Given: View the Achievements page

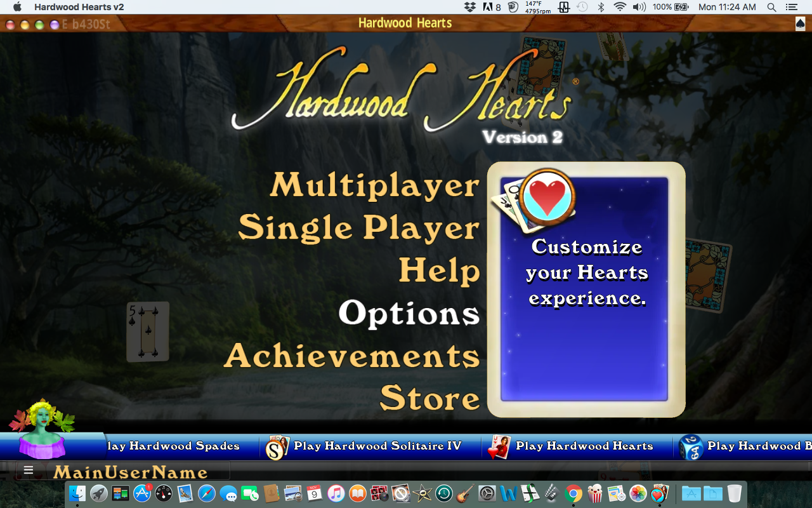Looking at the screenshot, I should pyautogui.click(x=352, y=356).
